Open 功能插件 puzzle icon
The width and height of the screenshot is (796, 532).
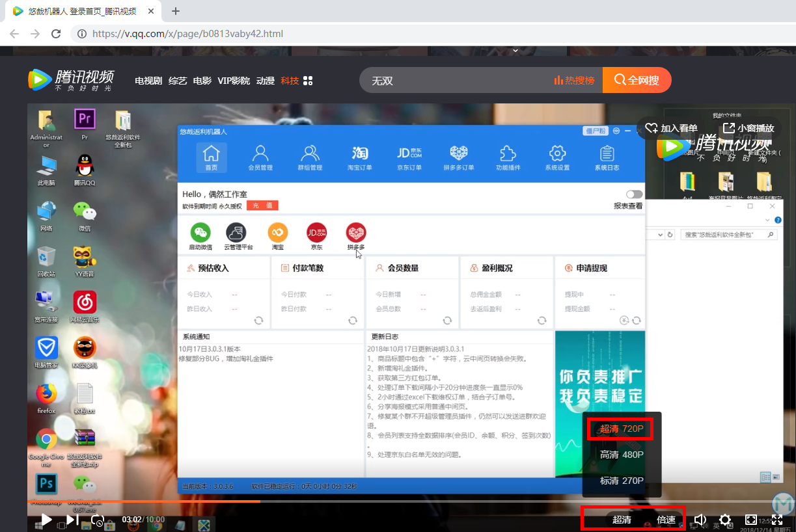coord(508,157)
